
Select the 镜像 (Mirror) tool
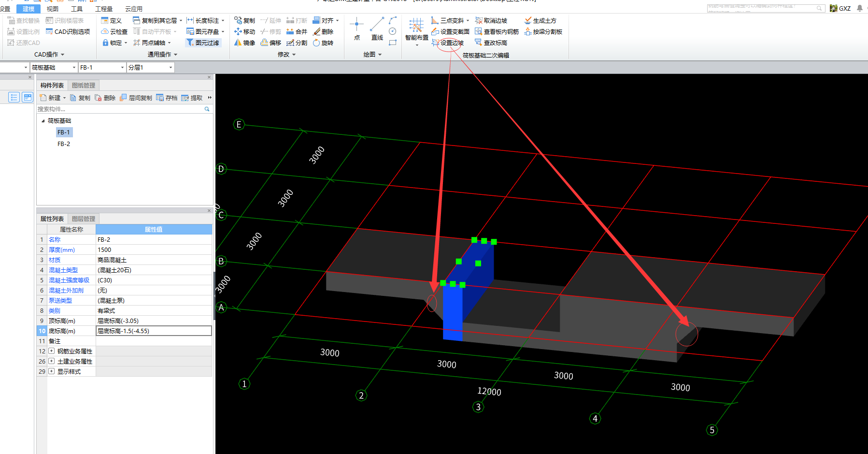click(x=244, y=43)
